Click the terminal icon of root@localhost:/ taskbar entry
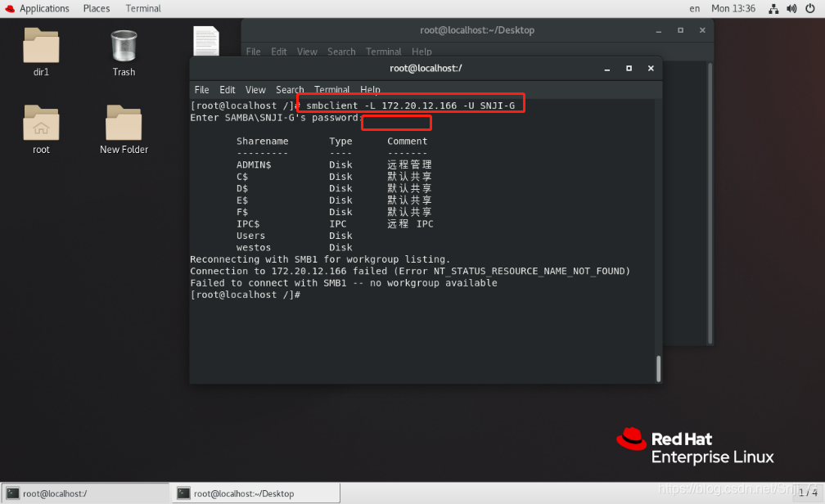The height and width of the screenshot is (504, 825). click(x=12, y=493)
